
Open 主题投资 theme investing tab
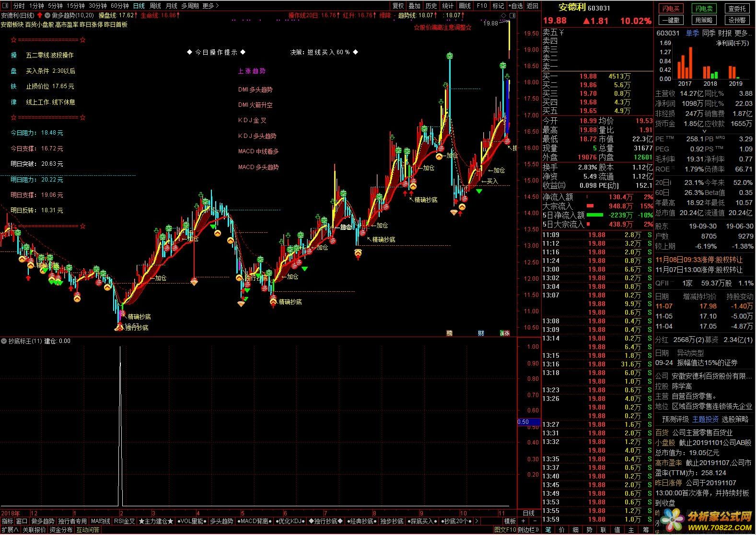coord(705,419)
